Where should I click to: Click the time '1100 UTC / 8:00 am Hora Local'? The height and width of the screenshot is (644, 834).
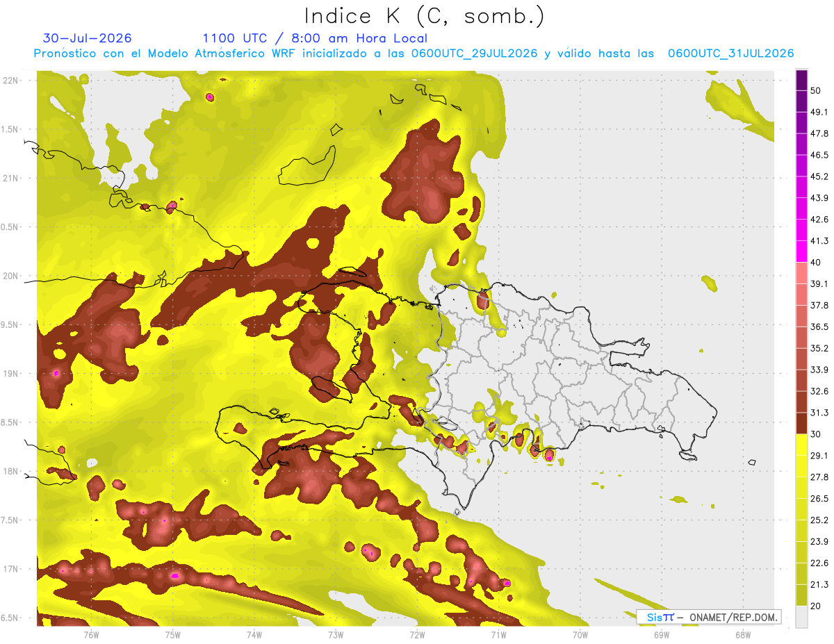pos(315,38)
